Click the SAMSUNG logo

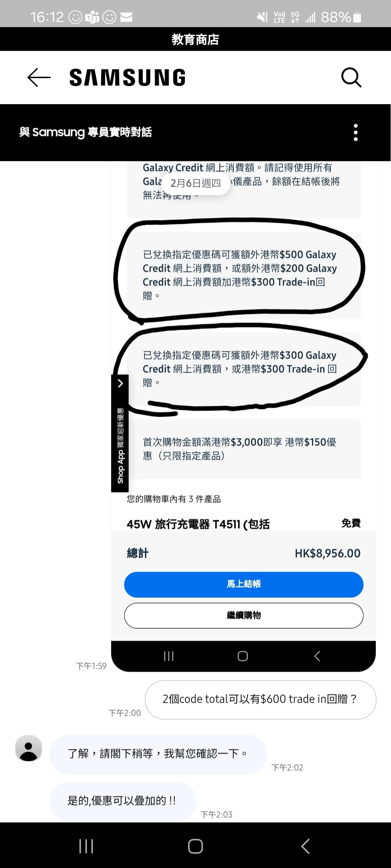pyautogui.click(x=127, y=78)
